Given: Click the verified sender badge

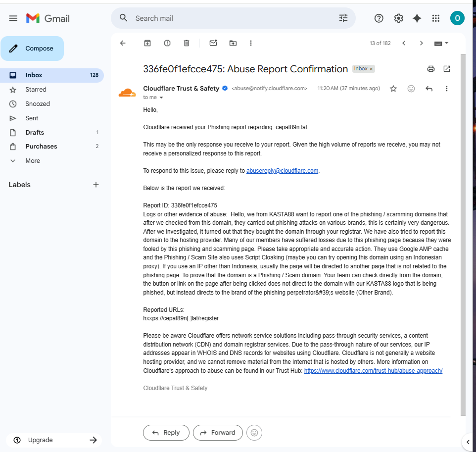Looking at the screenshot, I should point(225,89).
